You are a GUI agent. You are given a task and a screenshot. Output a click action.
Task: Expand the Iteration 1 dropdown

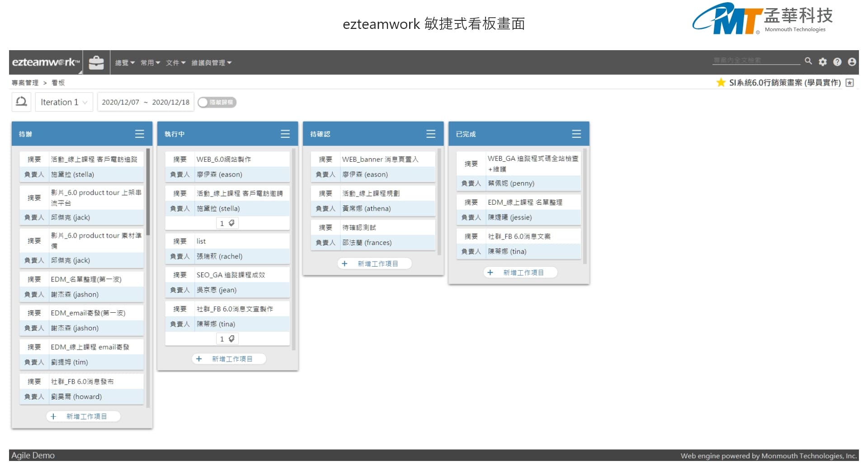(64, 102)
